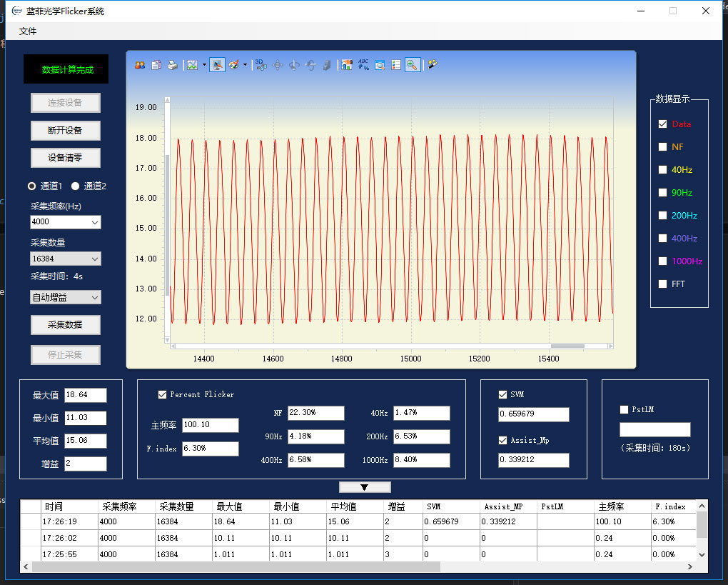Select the 通道2 radio button
The image size is (728, 585).
tap(76, 186)
